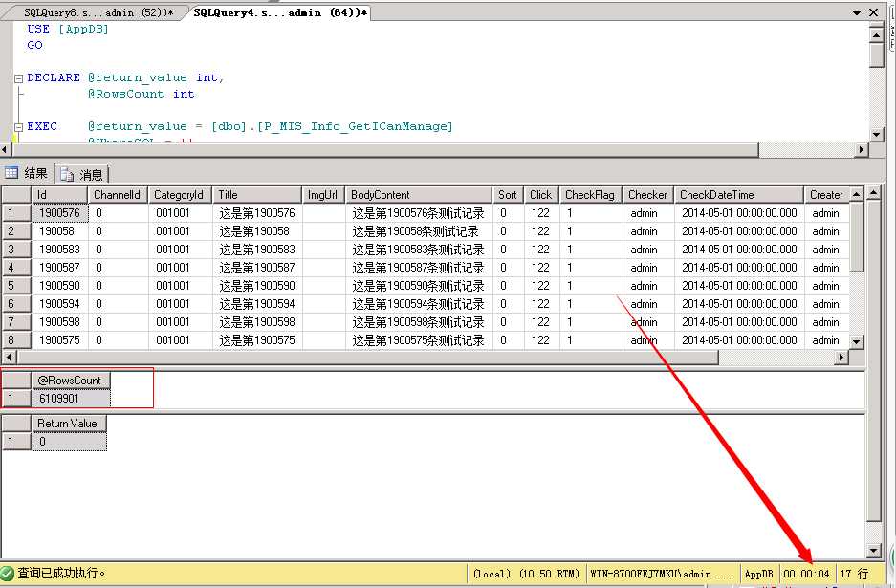Open the active files dropdown arrow
The height and width of the screenshot is (588, 896).
(x=857, y=12)
